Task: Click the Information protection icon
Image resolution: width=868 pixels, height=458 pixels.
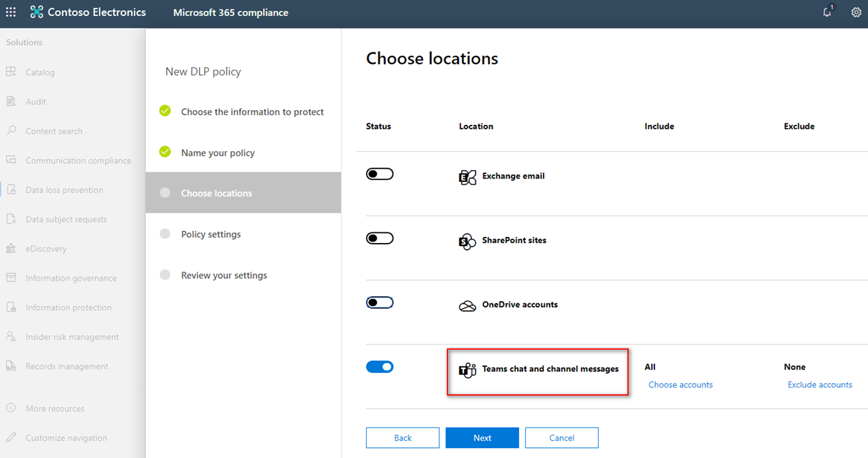Action: (x=11, y=307)
